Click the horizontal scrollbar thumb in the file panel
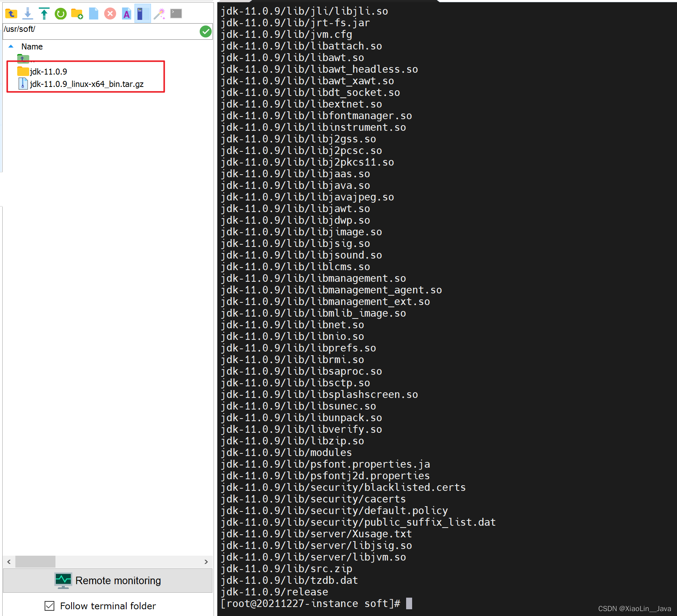This screenshot has width=677, height=616. (35, 562)
